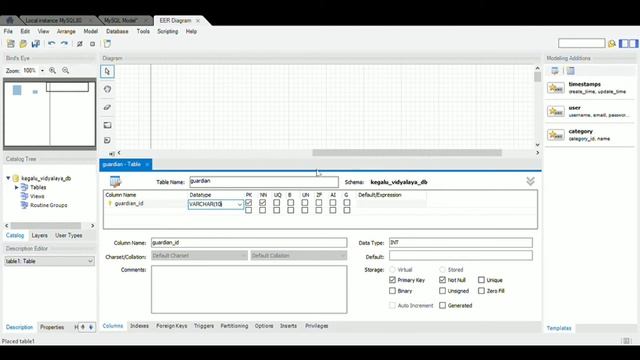Toggle UQ checkbox in guardian_id row
640x360 pixels.
(277, 203)
